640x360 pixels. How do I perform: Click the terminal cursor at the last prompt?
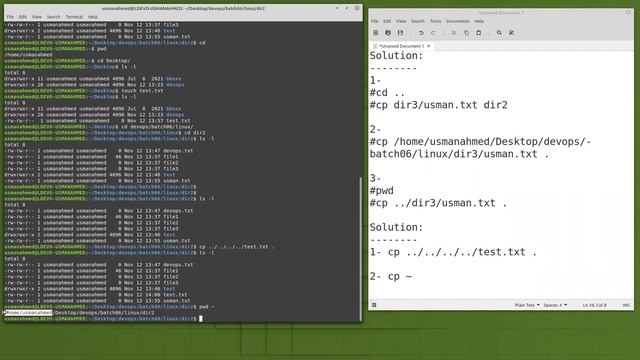pyautogui.click(x=200, y=319)
